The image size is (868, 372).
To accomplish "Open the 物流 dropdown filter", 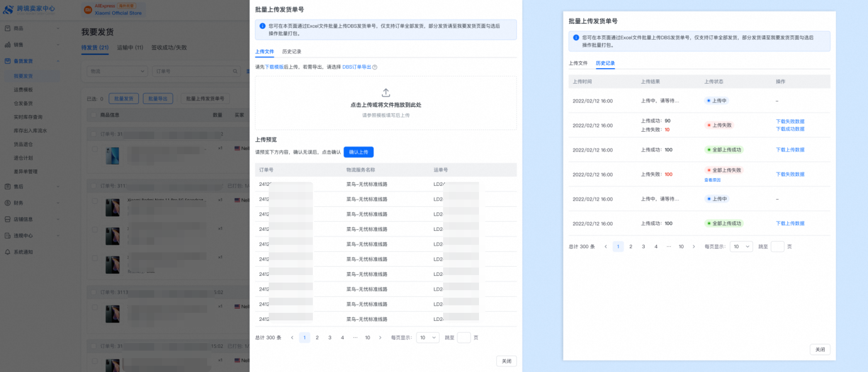I will click(x=116, y=71).
